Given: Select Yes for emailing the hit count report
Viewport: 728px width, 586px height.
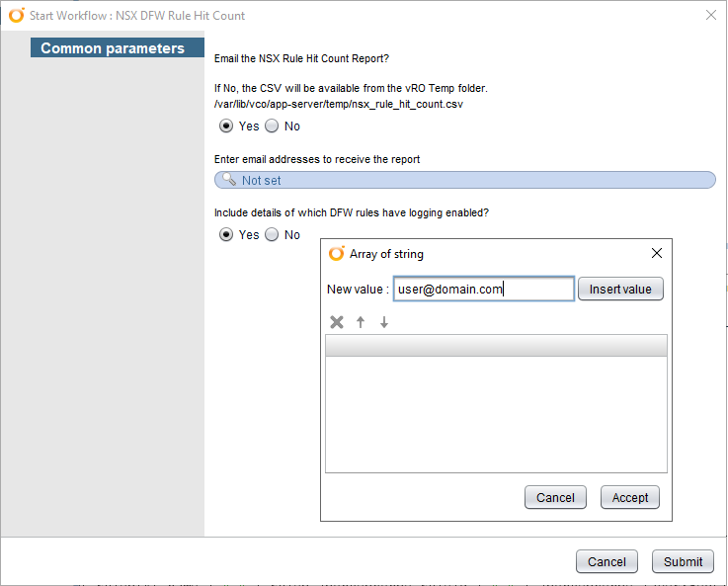Looking at the screenshot, I should pyautogui.click(x=226, y=126).
